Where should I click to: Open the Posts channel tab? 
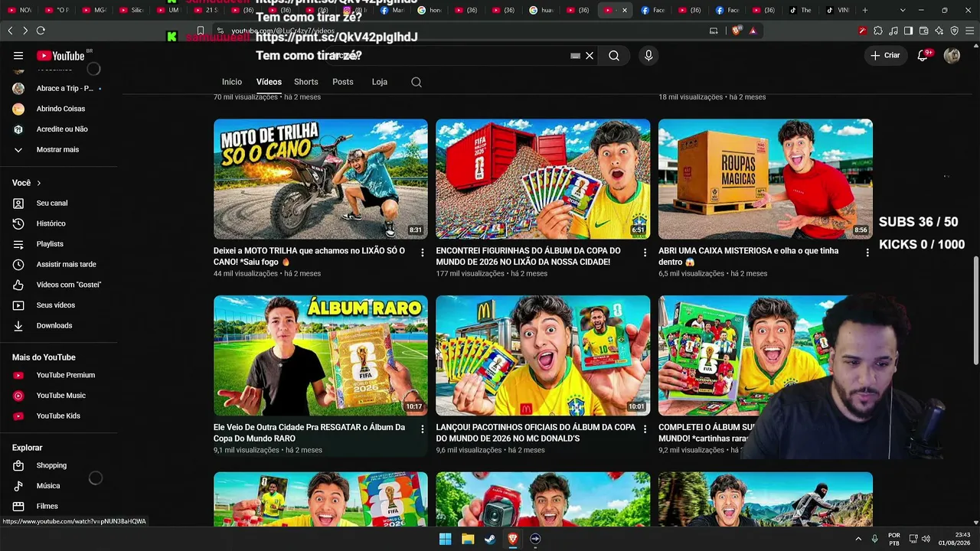pos(343,82)
